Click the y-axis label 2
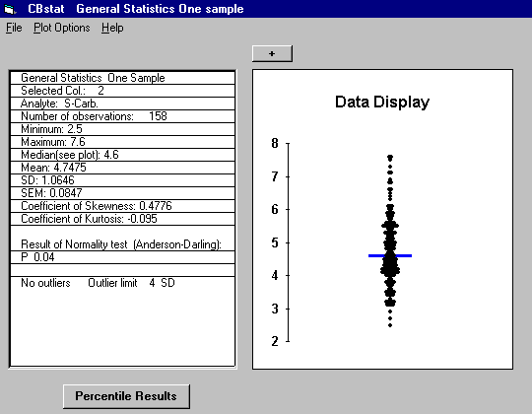The image size is (532, 414). 275,341
